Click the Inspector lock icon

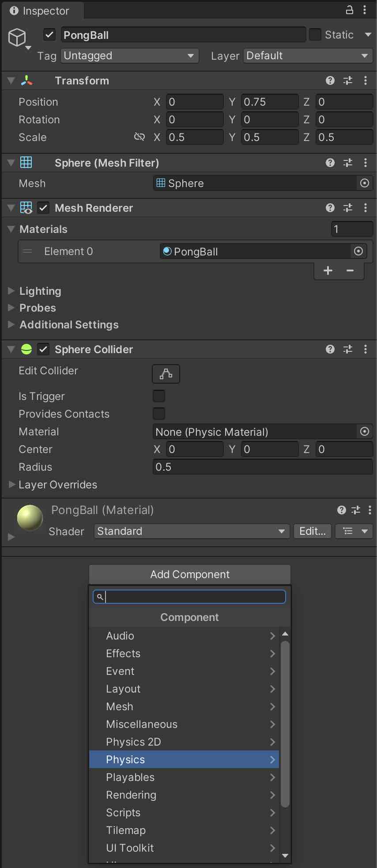pyautogui.click(x=349, y=10)
